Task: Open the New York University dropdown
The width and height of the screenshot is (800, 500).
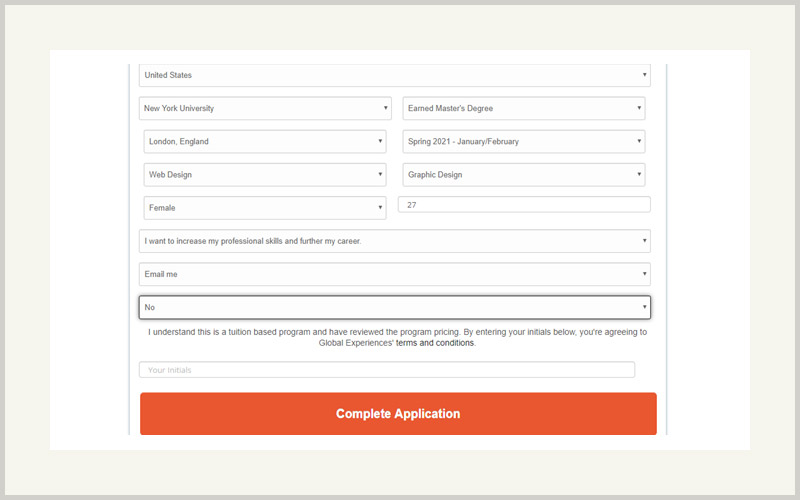Action: click(x=265, y=108)
